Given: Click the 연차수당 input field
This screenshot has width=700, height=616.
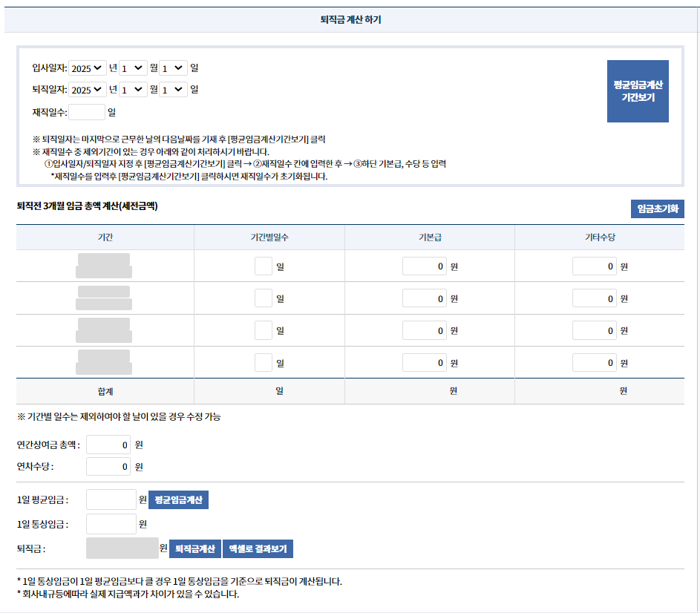Looking at the screenshot, I should click(108, 467).
